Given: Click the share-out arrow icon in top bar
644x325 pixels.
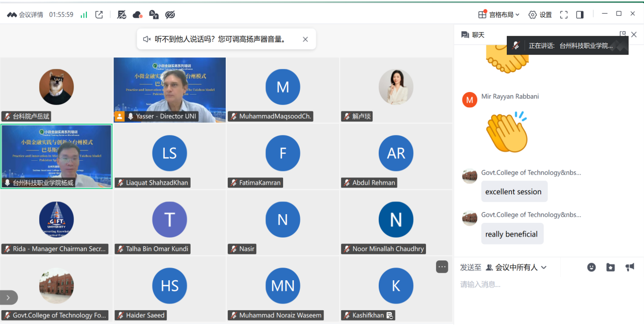Looking at the screenshot, I should pos(99,15).
